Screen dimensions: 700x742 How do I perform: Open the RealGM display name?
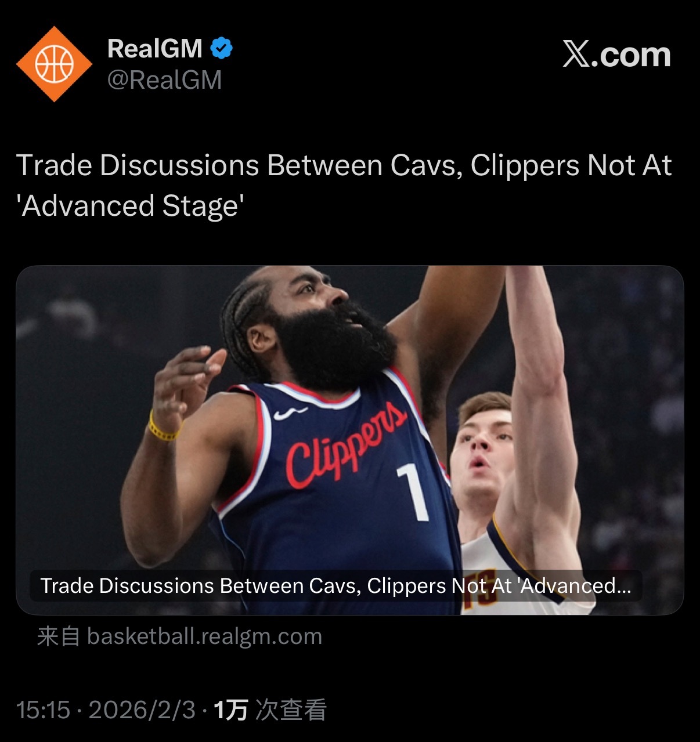(x=155, y=48)
